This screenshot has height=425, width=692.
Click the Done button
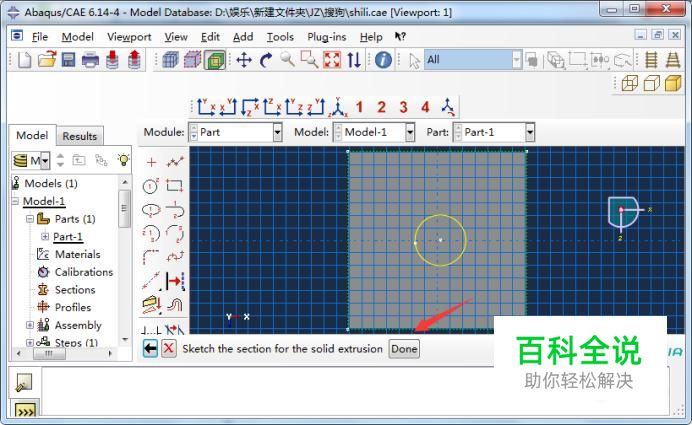pyautogui.click(x=404, y=349)
